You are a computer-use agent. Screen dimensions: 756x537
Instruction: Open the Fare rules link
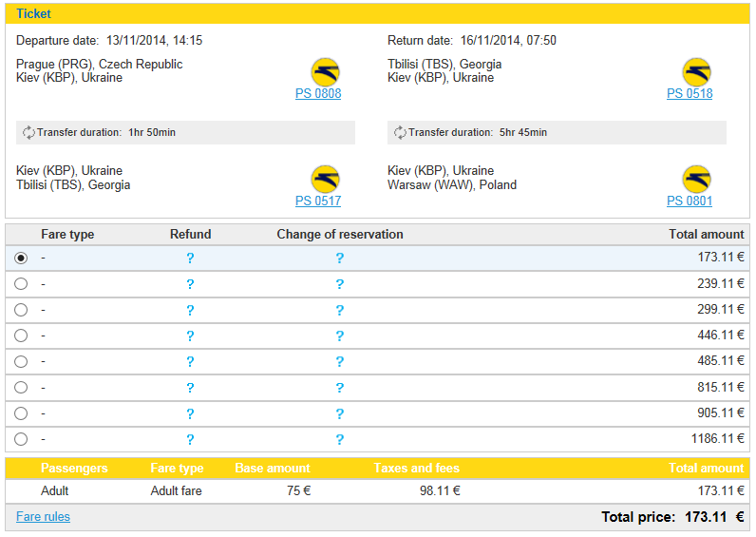tap(43, 517)
